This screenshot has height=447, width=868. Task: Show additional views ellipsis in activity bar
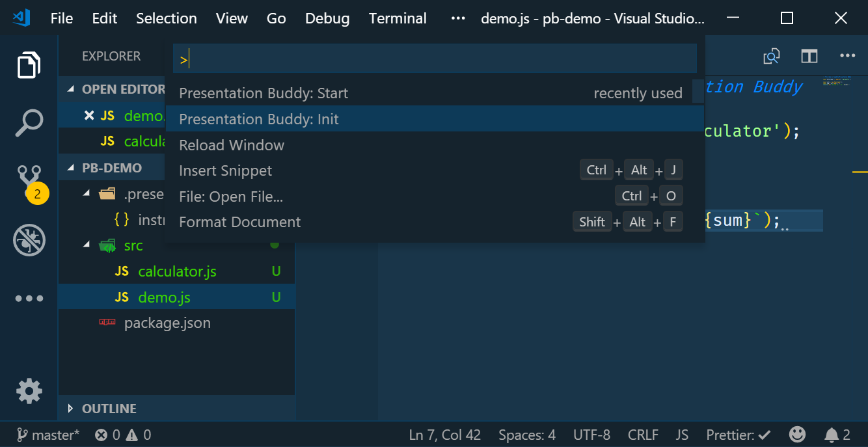click(29, 299)
